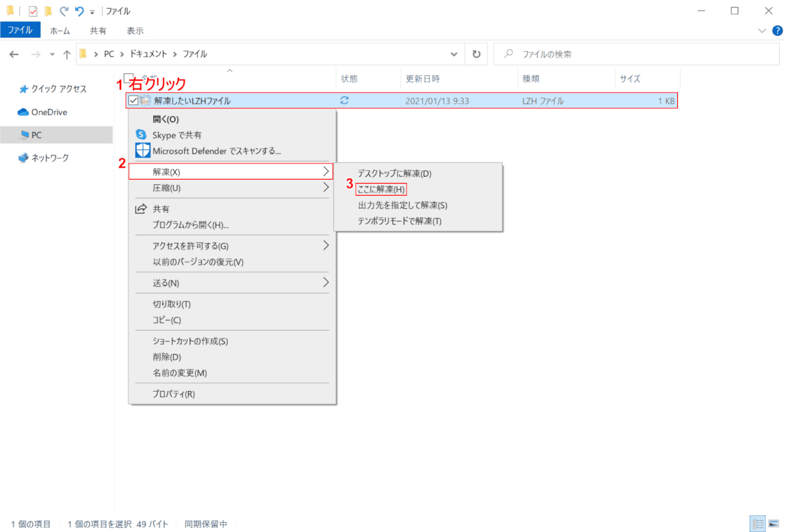785x532 pixels.
Task: Refresh the folder view
Action: pos(476,54)
